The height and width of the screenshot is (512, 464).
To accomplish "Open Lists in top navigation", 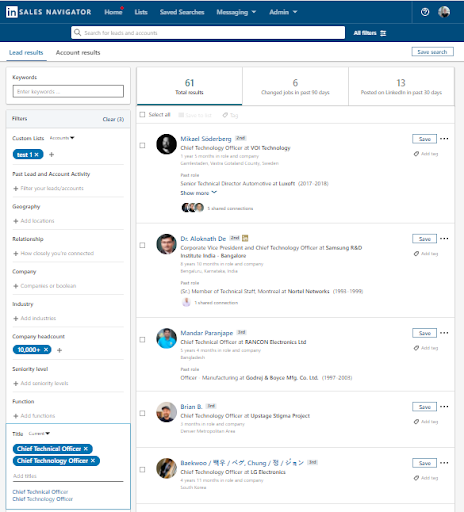I will click(141, 12).
